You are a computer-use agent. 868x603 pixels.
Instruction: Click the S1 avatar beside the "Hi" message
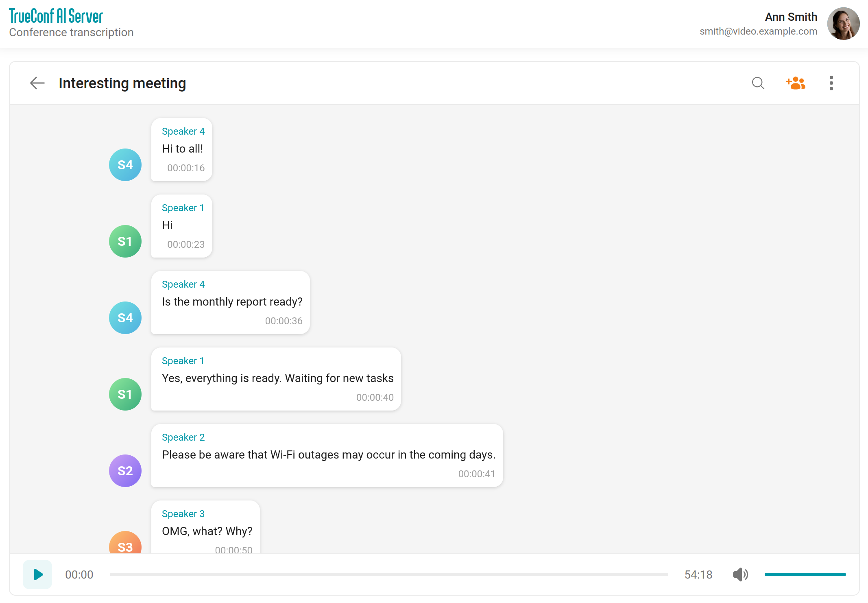pos(125,241)
